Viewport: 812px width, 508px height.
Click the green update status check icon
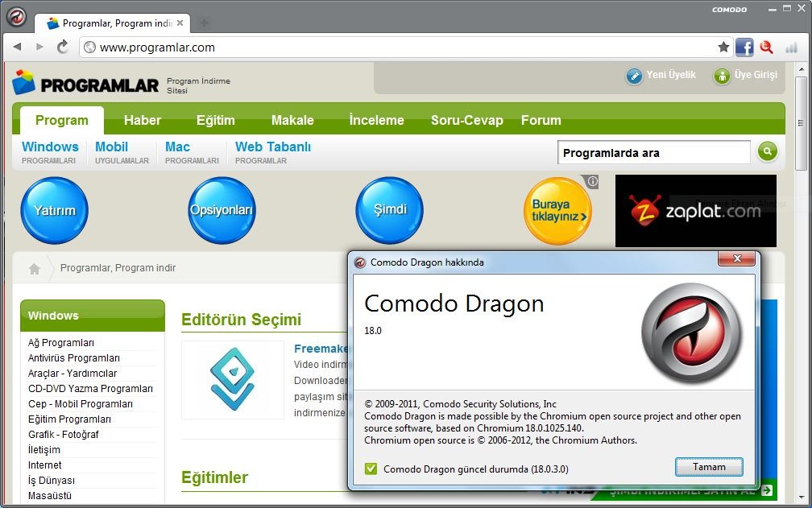point(371,469)
